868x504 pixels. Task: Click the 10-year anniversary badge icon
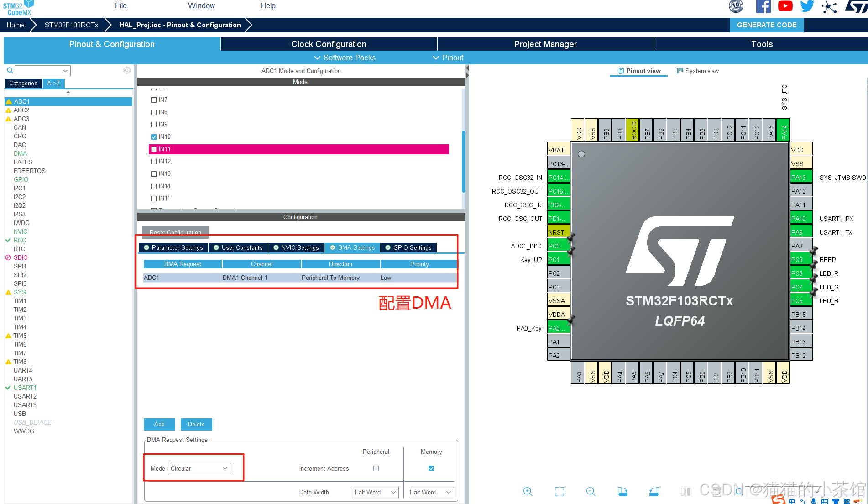(x=736, y=6)
